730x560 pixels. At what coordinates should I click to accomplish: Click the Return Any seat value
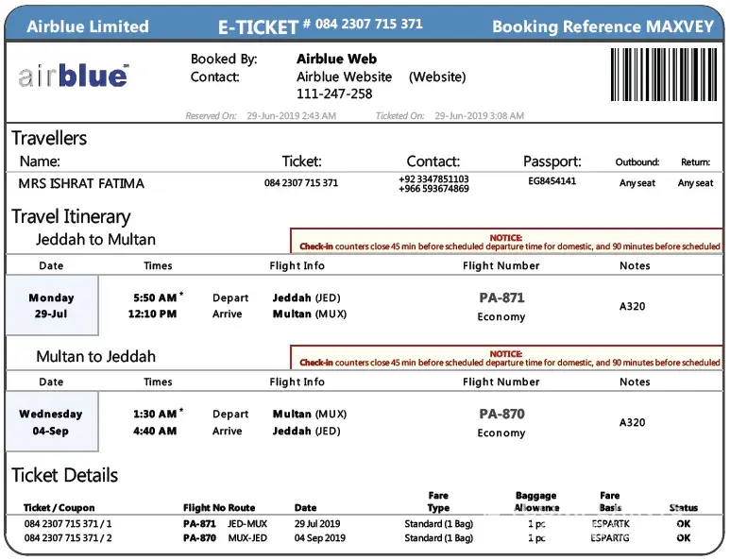[695, 183]
